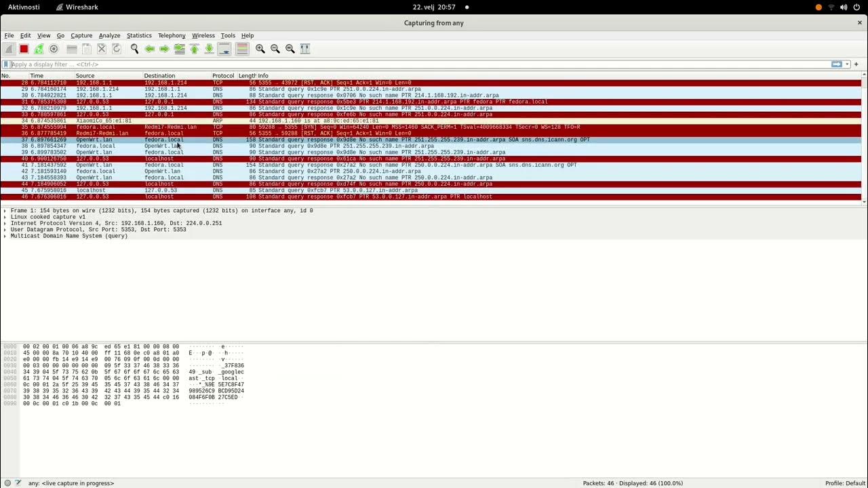The height and width of the screenshot is (488, 868).
Task: Click display filter bookmark icon
Action: (6, 64)
